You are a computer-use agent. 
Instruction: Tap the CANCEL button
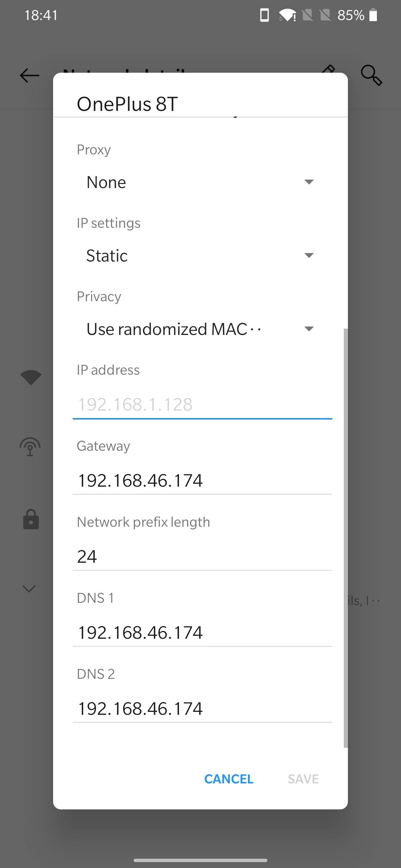pos(229,779)
